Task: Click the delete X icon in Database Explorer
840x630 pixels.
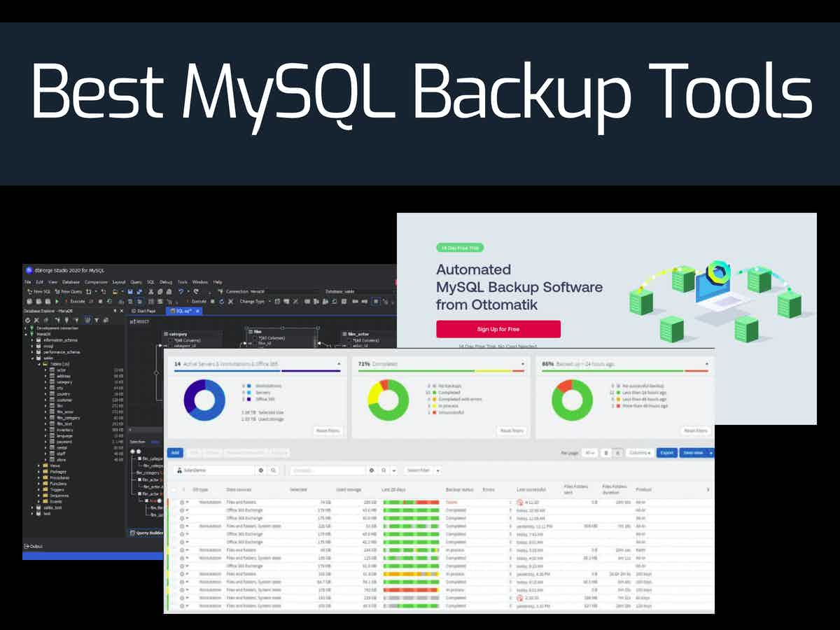Action: 36,318
